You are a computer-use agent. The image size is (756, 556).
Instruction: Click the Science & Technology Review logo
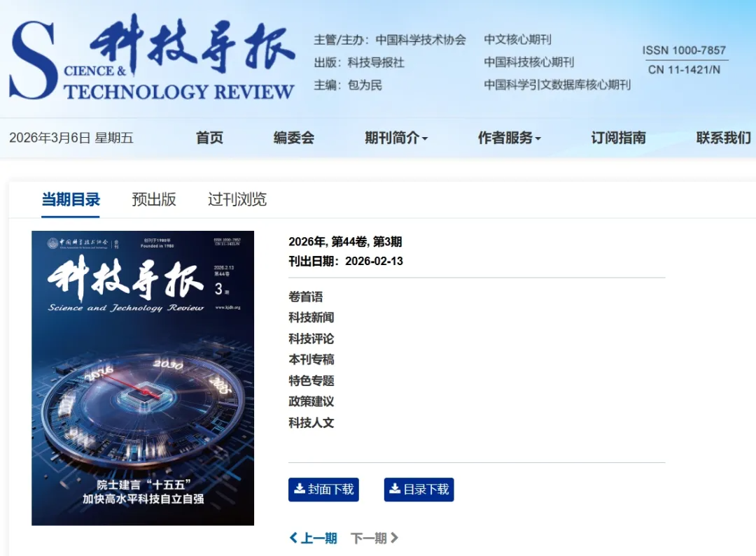tap(150, 59)
